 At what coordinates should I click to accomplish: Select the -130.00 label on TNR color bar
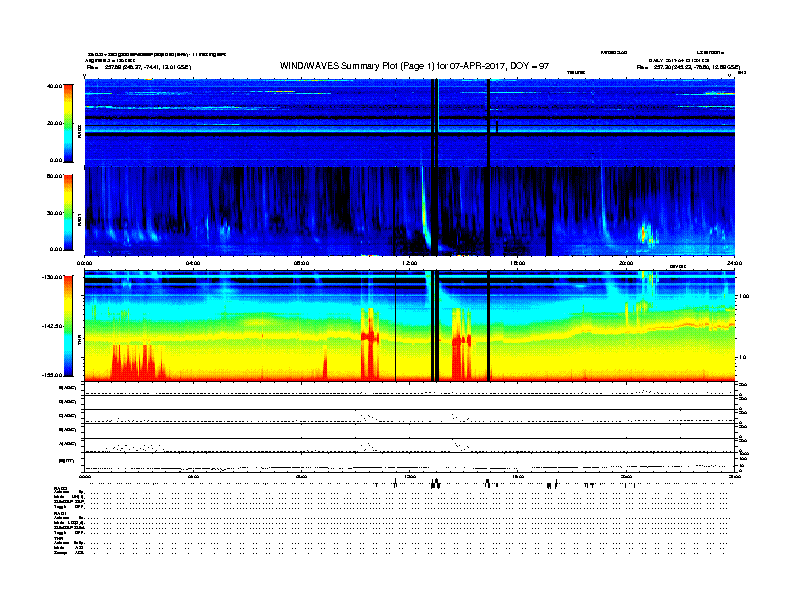(52, 277)
